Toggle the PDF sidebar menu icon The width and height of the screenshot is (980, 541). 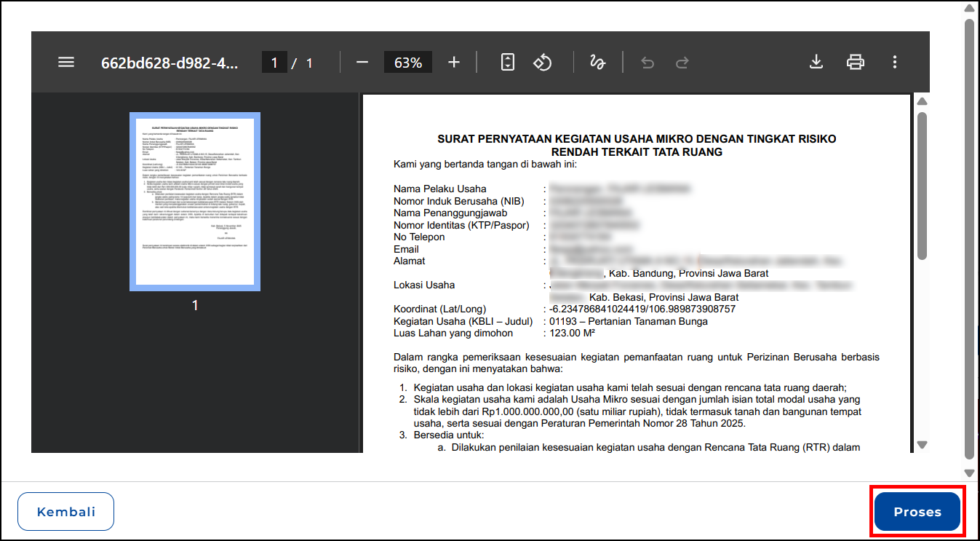[66, 62]
